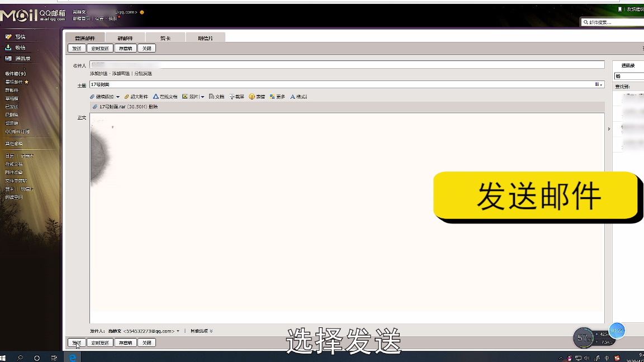Switch to the 贺卡 greeting card tab
The width and height of the screenshot is (644, 362).
pyautogui.click(x=165, y=38)
